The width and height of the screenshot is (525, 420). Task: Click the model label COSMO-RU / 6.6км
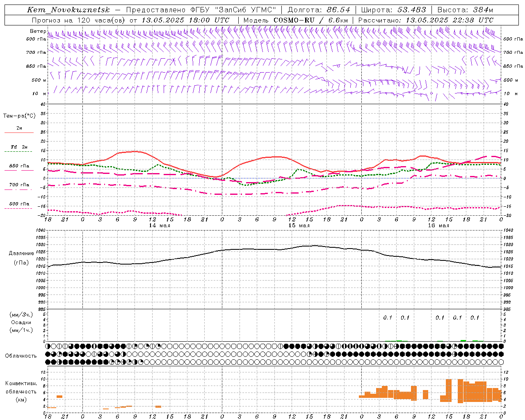tap(311, 20)
